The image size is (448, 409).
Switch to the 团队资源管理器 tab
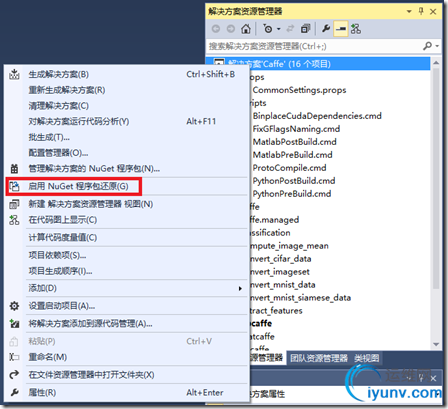[319, 358]
